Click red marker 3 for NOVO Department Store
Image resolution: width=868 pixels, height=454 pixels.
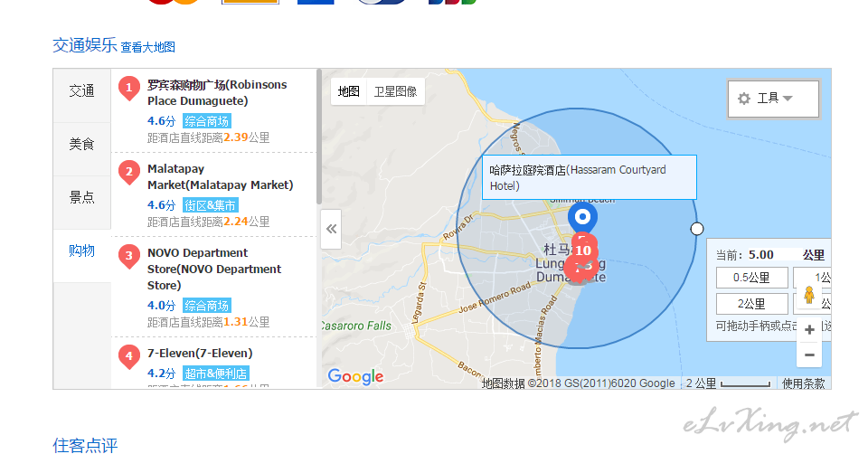(x=129, y=256)
